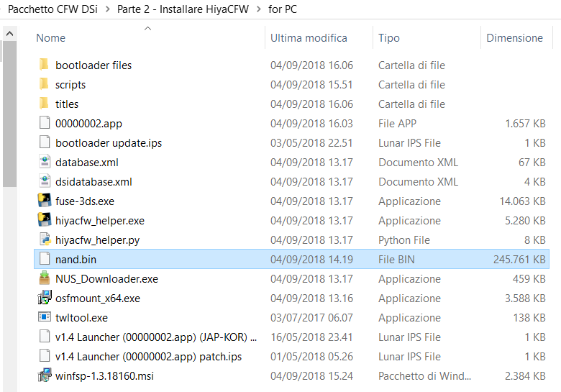Click the winfsp-1.3.18160.msi installer icon

click(x=45, y=375)
